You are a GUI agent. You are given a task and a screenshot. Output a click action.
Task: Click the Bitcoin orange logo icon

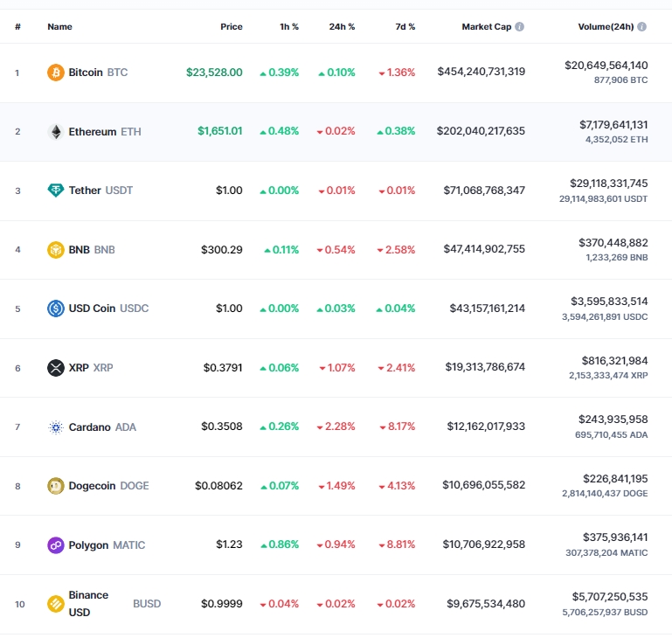coord(56,73)
